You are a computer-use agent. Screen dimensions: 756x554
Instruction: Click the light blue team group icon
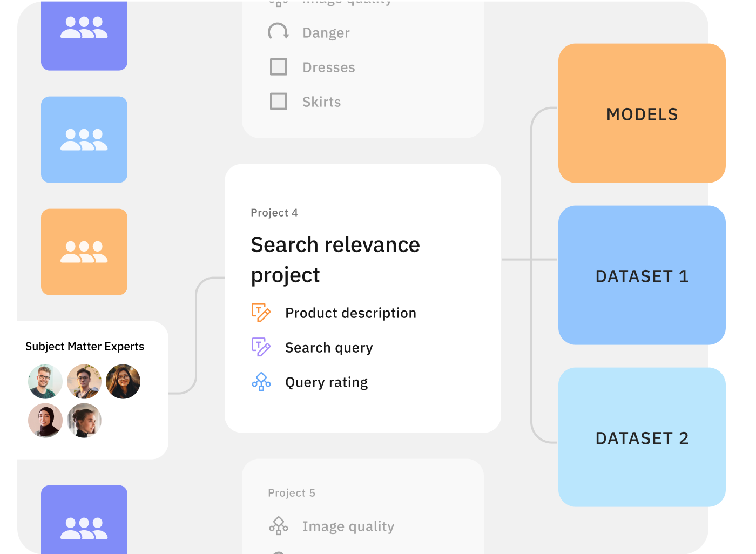pyautogui.click(x=84, y=139)
